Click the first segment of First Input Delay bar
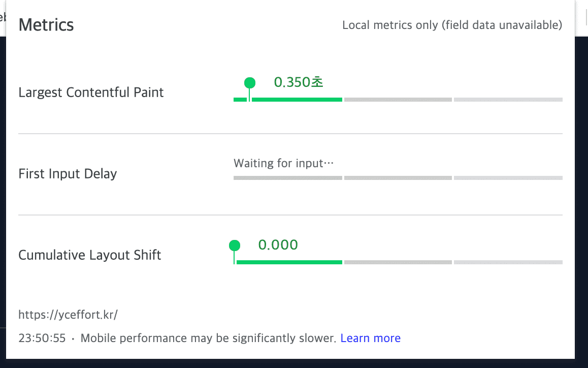The height and width of the screenshot is (368, 588). [x=287, y=178]
